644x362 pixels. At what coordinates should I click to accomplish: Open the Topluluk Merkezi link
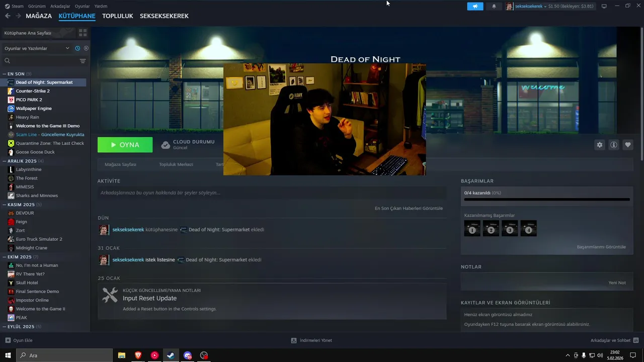(x=176, y=164)
